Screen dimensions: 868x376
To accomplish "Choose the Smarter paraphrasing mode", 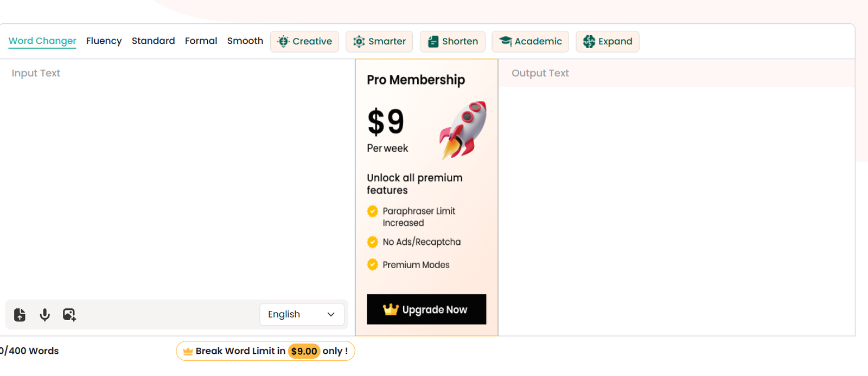I will [379, 42].
